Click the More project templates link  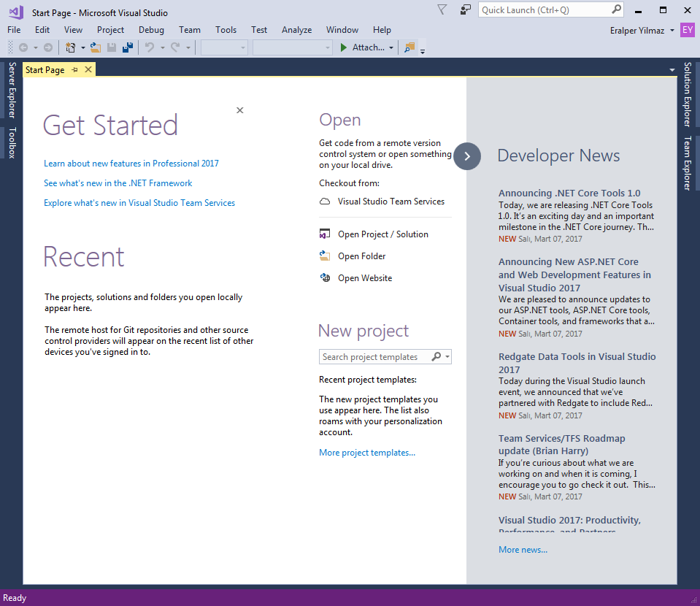tap(367, 453)
